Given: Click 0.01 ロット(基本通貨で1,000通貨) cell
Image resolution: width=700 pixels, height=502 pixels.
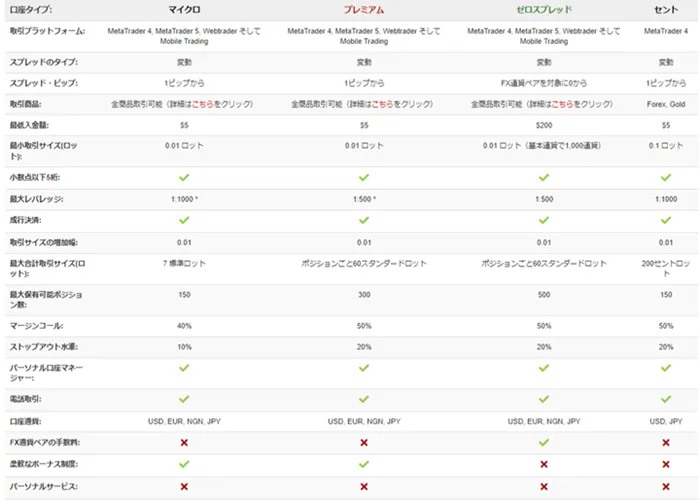Looking at the screenshot, I should point(544,146).
